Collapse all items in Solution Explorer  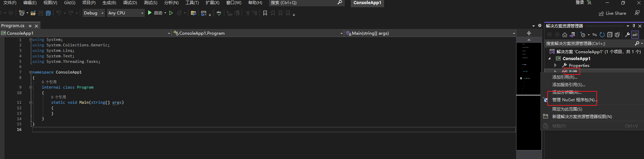610,35
